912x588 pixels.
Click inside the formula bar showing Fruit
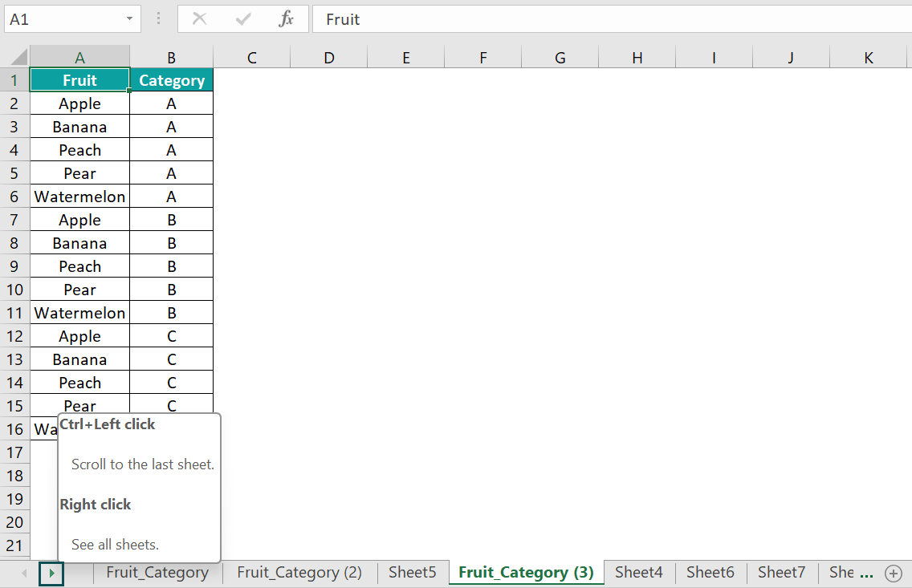coord(610,19)
